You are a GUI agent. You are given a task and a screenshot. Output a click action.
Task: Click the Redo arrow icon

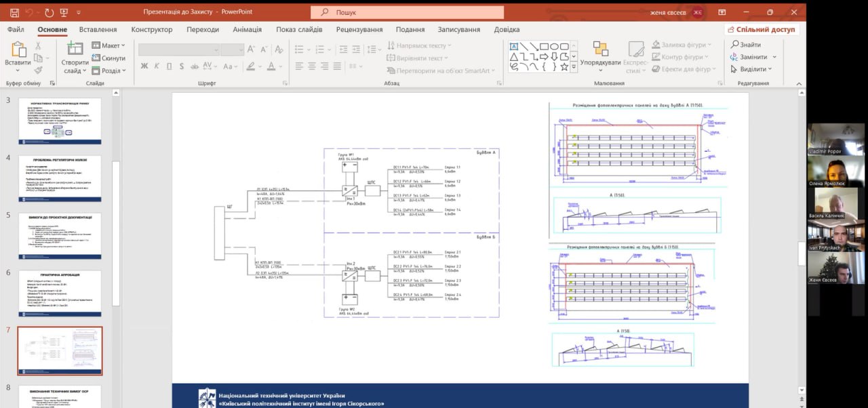pos(49,12)
